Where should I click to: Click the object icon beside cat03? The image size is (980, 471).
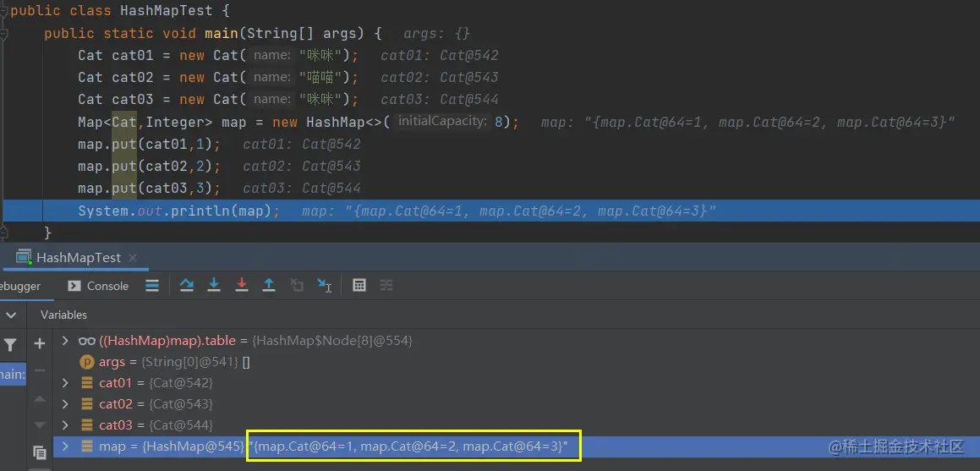(87, 425)
